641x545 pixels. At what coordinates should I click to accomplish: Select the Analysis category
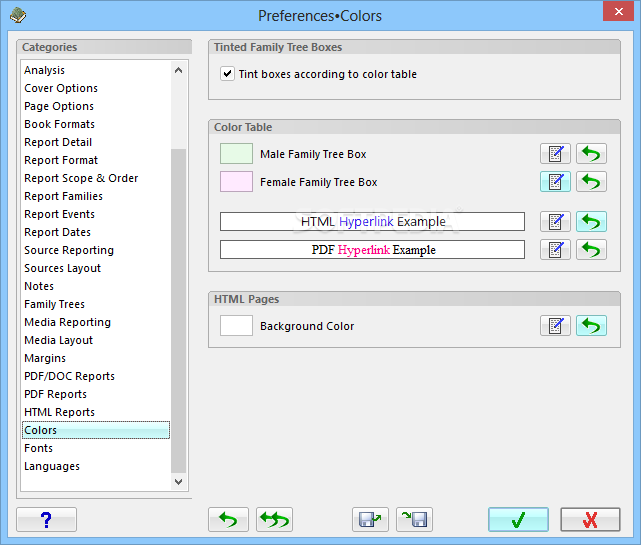coord(96,70)
